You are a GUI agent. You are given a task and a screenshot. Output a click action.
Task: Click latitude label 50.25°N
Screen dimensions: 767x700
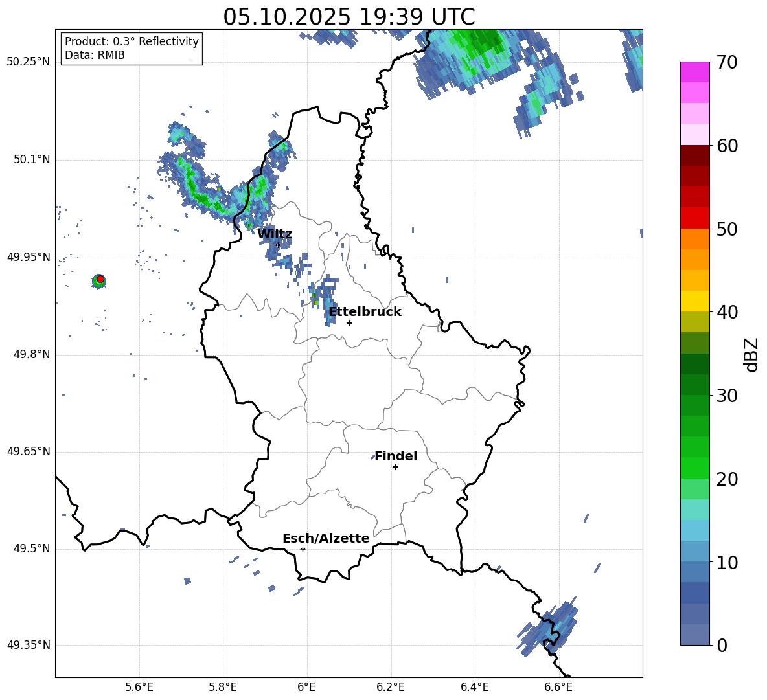click(28, 62)
